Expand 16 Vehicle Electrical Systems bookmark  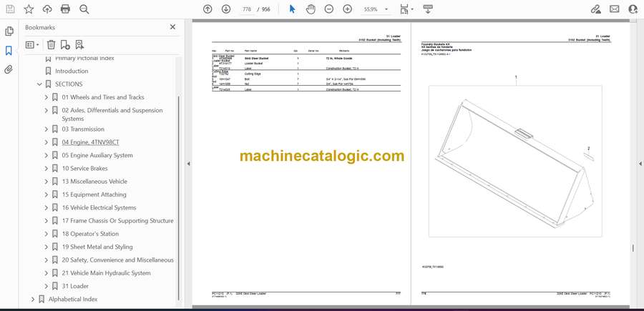[x=46, y=207]
